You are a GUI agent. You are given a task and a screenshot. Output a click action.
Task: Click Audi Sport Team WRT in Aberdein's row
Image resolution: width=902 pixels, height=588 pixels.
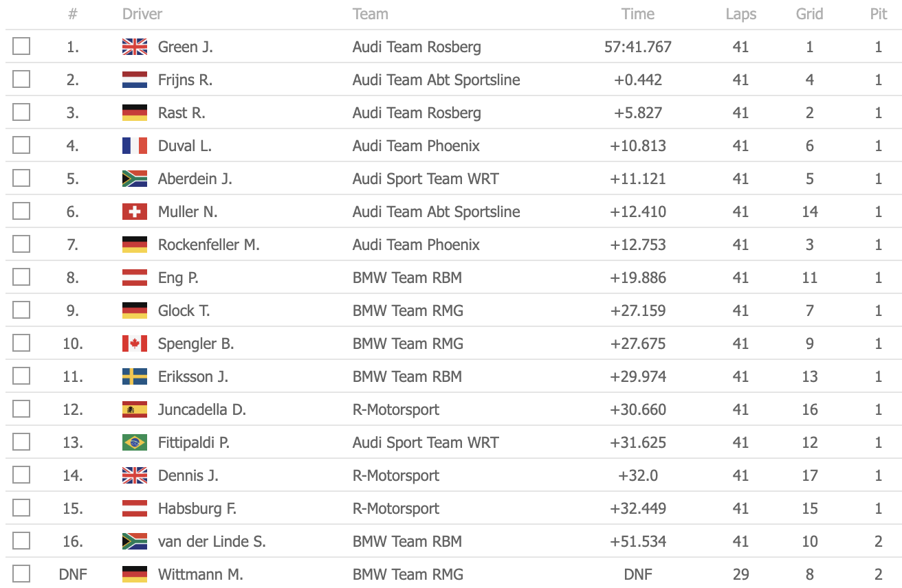426,179
